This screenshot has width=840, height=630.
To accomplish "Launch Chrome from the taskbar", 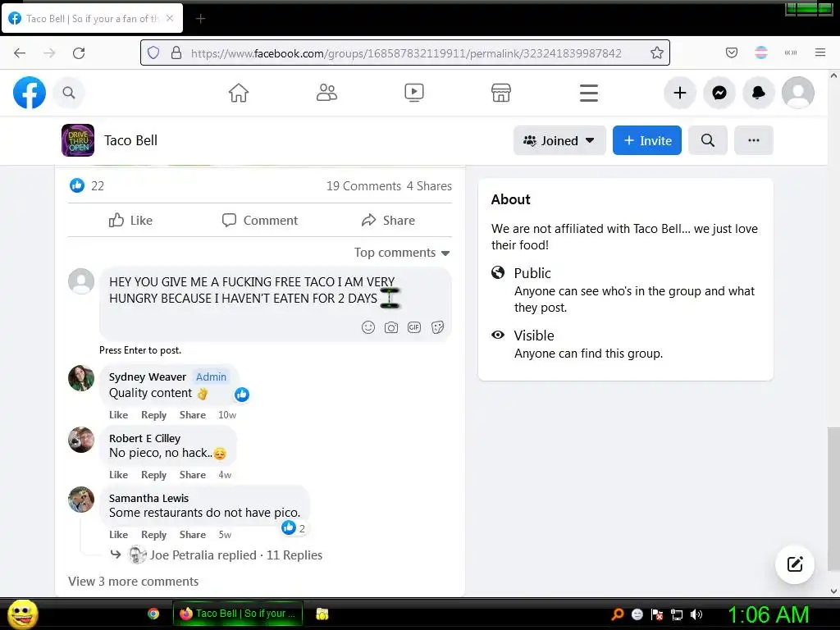I will tap(153, 614).
